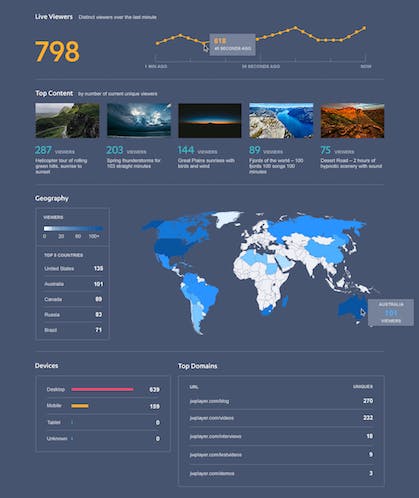Click the rightmost NOW point on viewers chart

[x=364, y=28]
